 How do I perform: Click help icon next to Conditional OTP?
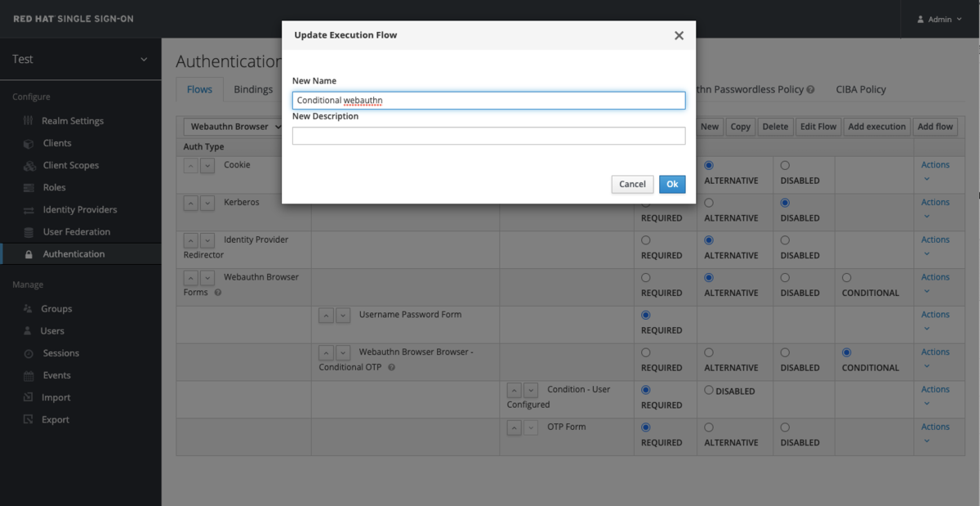coord(391,368)
